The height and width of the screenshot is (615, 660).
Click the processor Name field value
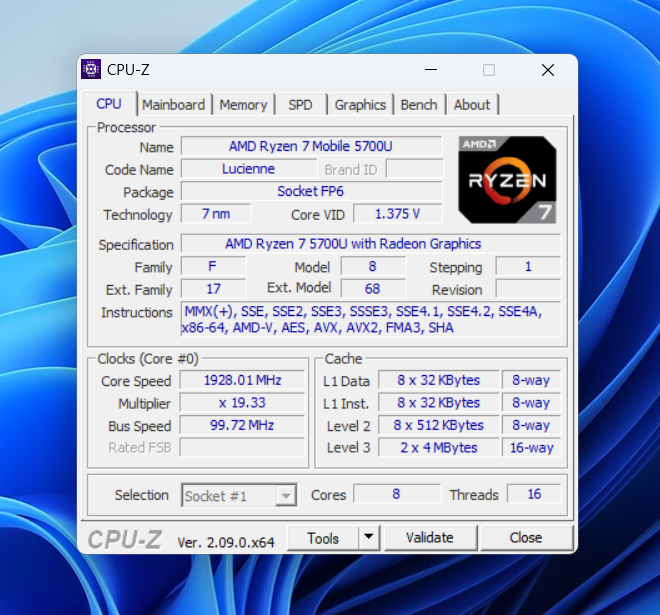tap(311, 146)
